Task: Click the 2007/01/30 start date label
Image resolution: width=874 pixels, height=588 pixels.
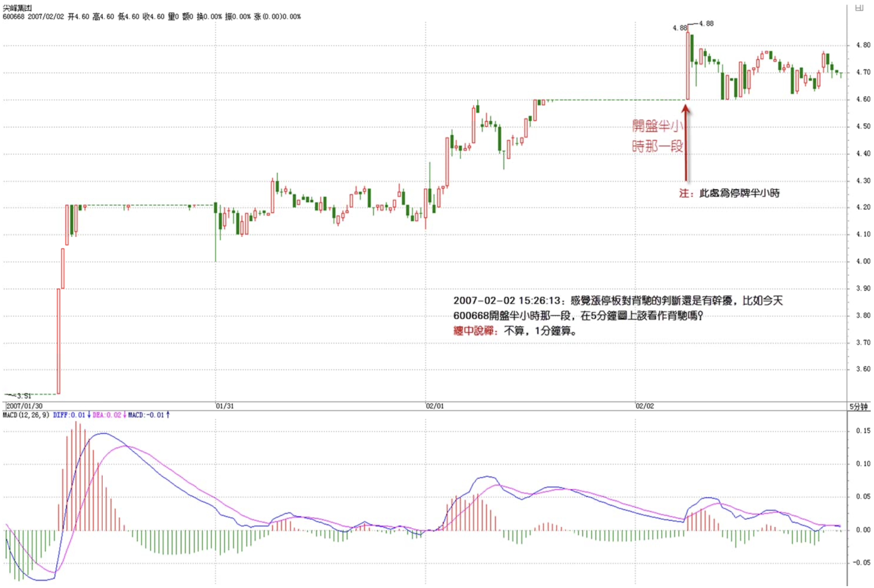Action: pyautogui.click(x=24, y=406)
